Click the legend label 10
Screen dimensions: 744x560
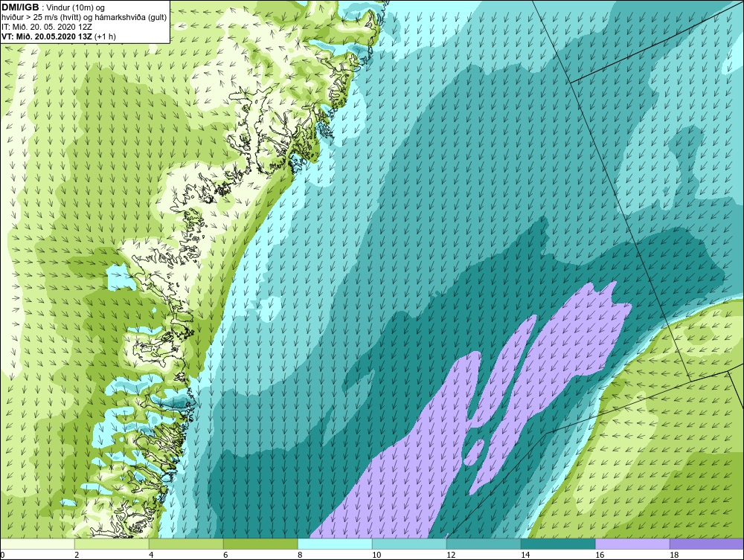(x=376, y=555)
